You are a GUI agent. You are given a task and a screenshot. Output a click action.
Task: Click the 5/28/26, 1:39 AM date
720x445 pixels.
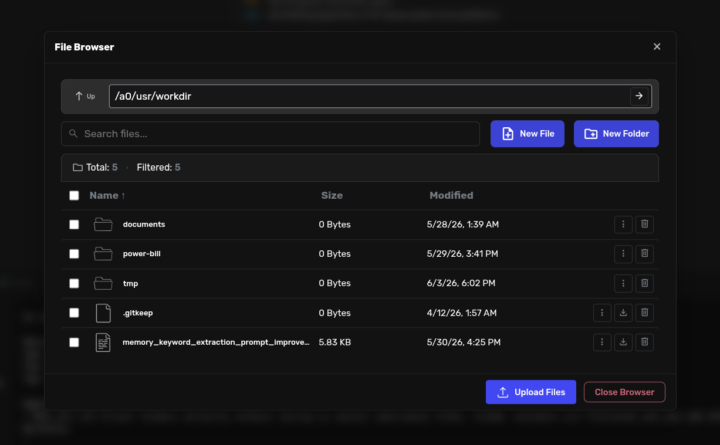point(463,224)
